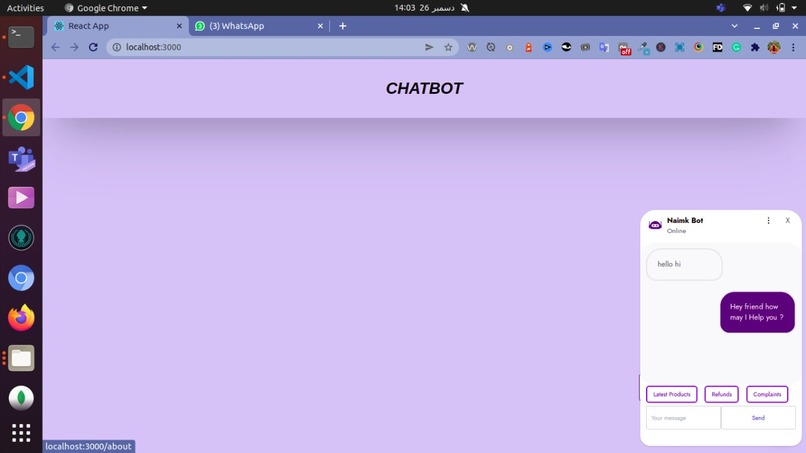
Task: Open the Chrome extensions puzzle menu
Action: (755, 47)
